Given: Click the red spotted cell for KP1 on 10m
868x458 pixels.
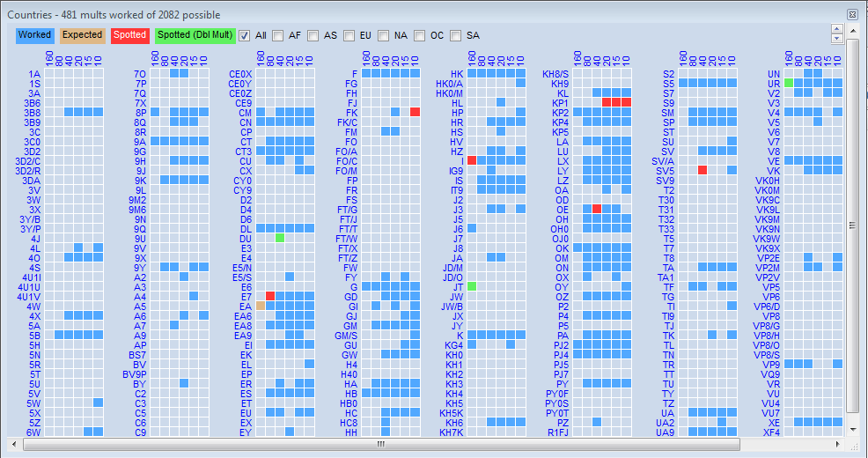Looking at the screenshot, I should tap(626, 102).
